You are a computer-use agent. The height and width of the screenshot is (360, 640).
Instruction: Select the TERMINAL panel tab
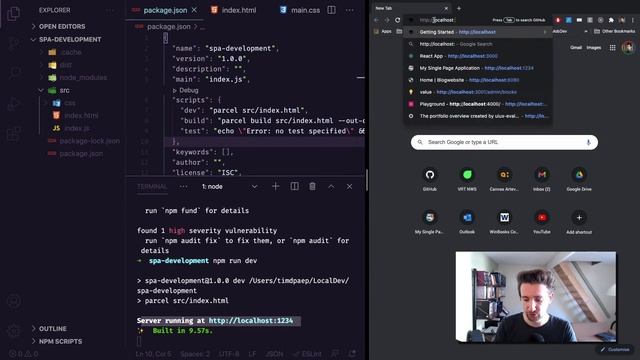point(152,187)
